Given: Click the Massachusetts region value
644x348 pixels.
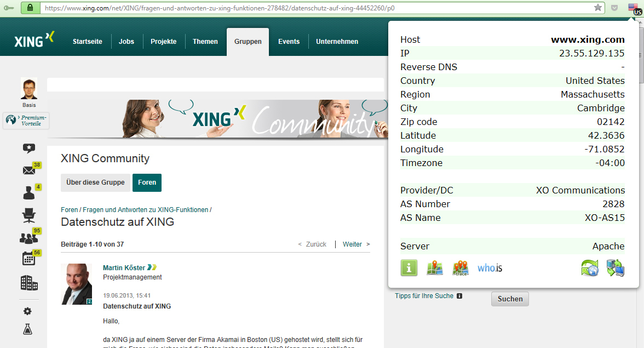Looking at the screenshot, I should pos(593,94).
